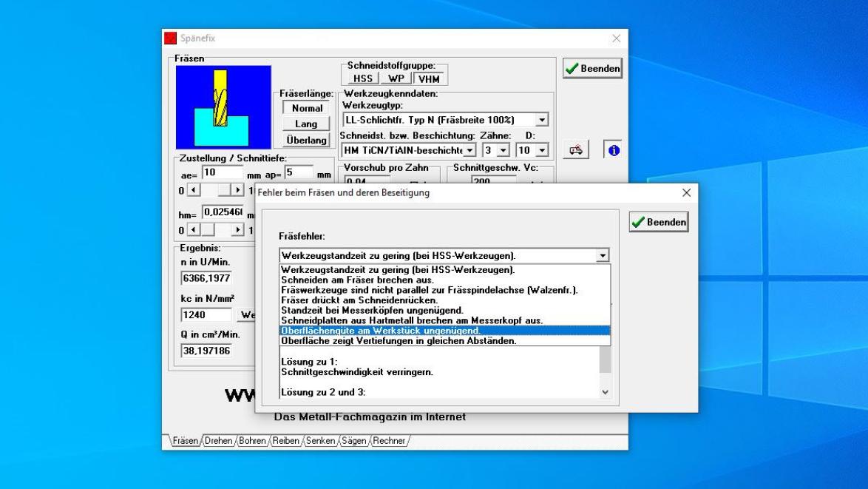The image size is (868, 489).
Task: Click the text 'Lösung zu 1:'
Action: click(309, 362)
